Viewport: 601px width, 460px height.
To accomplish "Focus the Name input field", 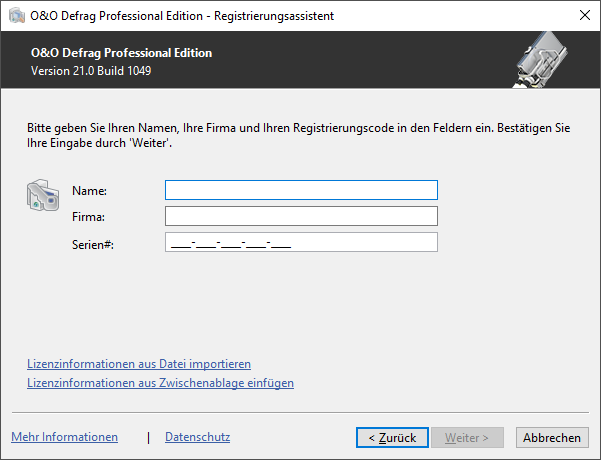I will point(301,190).
